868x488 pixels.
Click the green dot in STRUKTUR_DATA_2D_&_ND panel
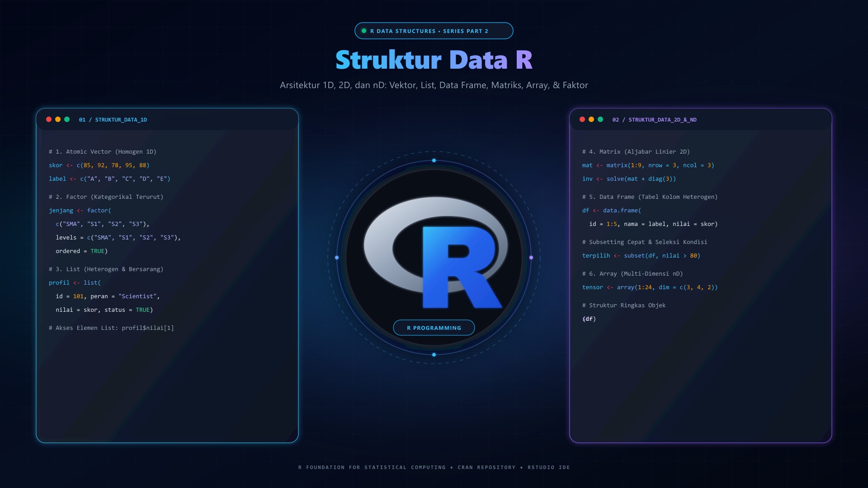coord(600,119)
